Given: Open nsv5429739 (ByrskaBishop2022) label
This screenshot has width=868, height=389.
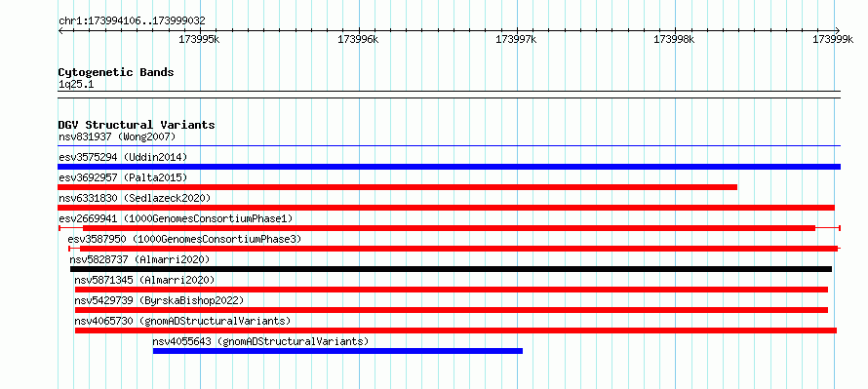Looking at the screenshot, I should (x=159, y=300).
